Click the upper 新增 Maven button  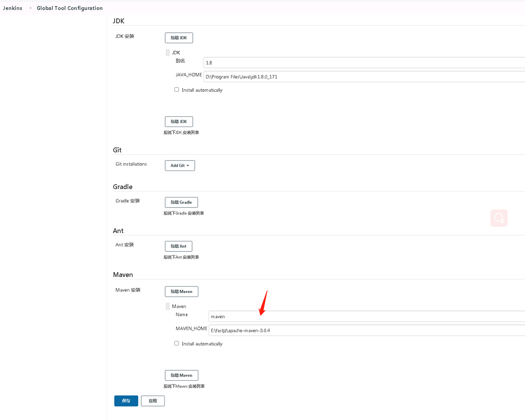click(182, 292)
